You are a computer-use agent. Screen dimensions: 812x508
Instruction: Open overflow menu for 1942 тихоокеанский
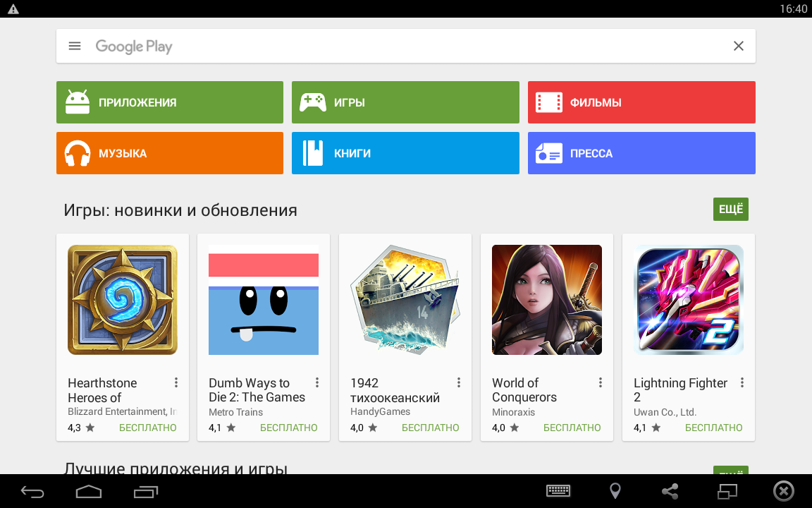(459, 382)
